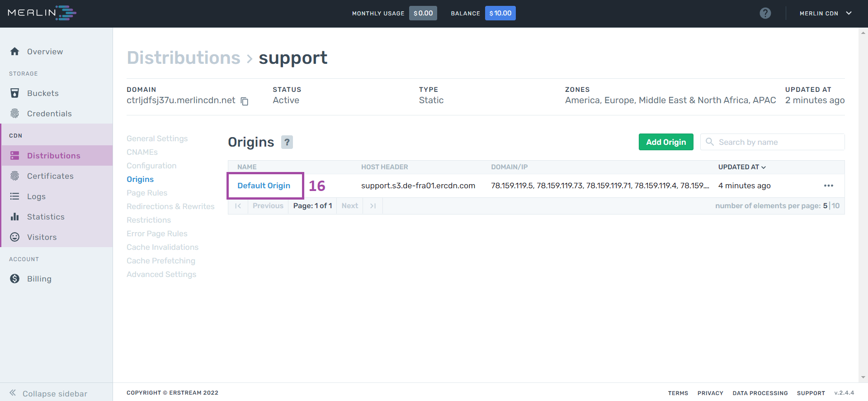Set 5 elements per page
This screenshot has height=401, width=868.
tap(825, 206)
